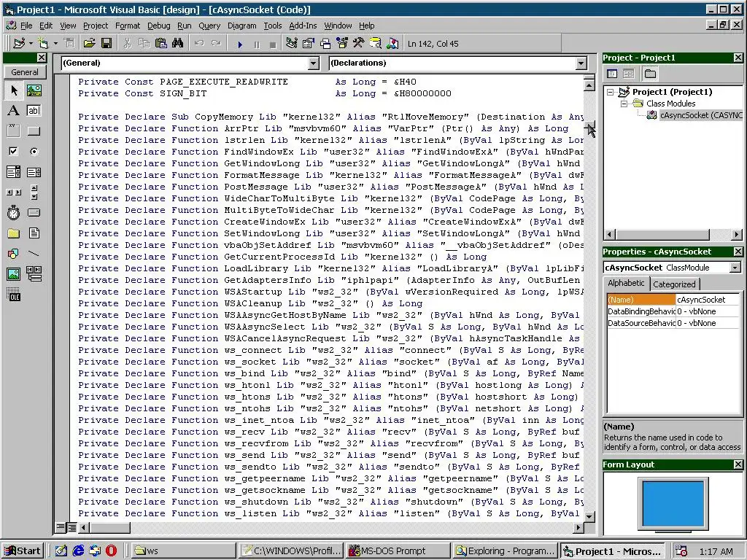This screenshot has height=560, width=747.
Task: Select the FileListBox control tool
Action: point(34,233)
